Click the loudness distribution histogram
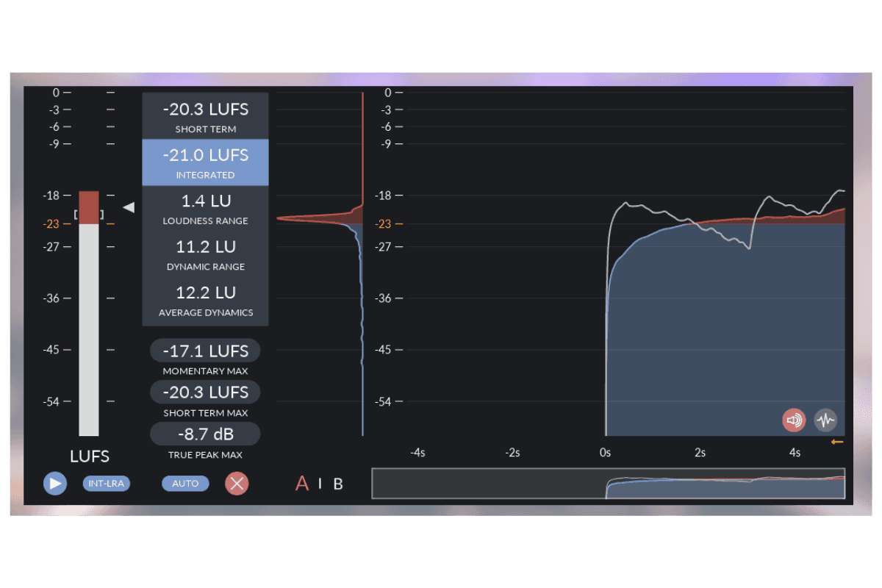This screenshot has height=588, width=882. [321, 265]
